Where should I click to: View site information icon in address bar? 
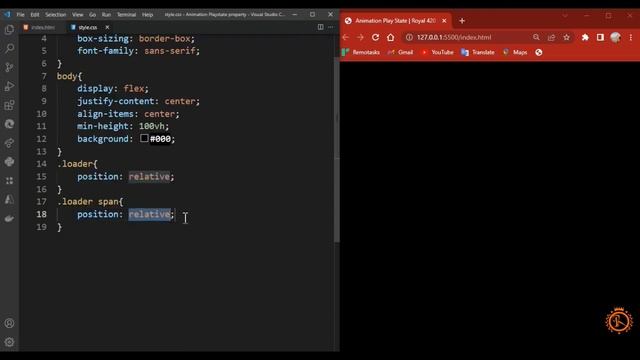(409, 37)
